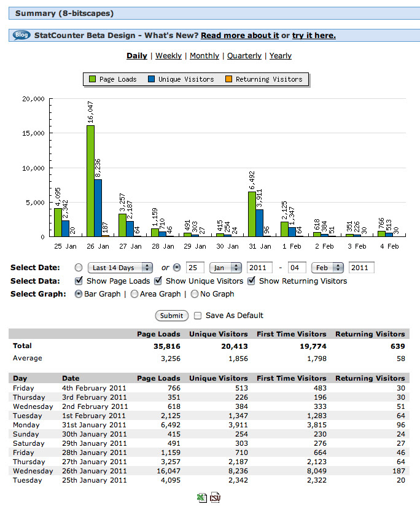Click the 25th January 2011 date cell
The width and height of the screenshot is (420, 509).
[94, 480]
